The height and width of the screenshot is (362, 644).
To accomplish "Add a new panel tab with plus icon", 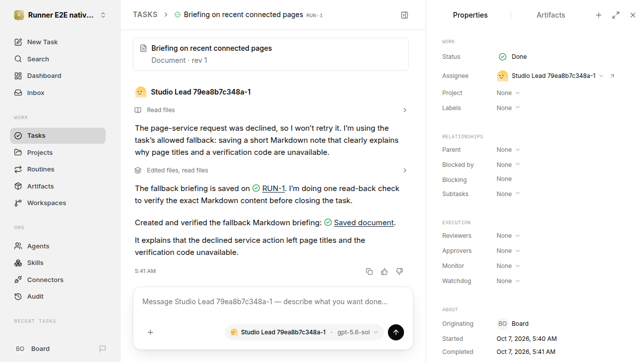I will [599, 15].
